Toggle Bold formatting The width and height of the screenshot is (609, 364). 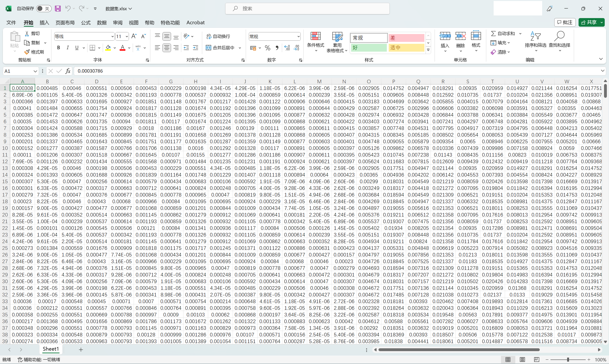point(58,48)
